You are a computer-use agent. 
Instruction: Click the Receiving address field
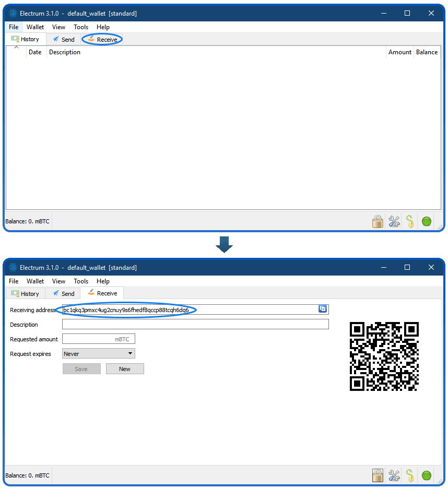(195, 309)
